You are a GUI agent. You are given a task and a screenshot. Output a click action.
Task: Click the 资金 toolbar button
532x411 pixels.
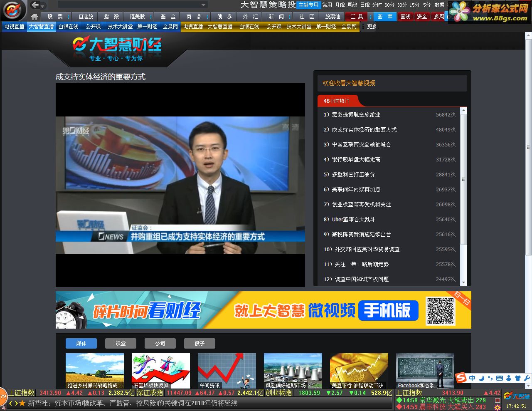point(422,17)
